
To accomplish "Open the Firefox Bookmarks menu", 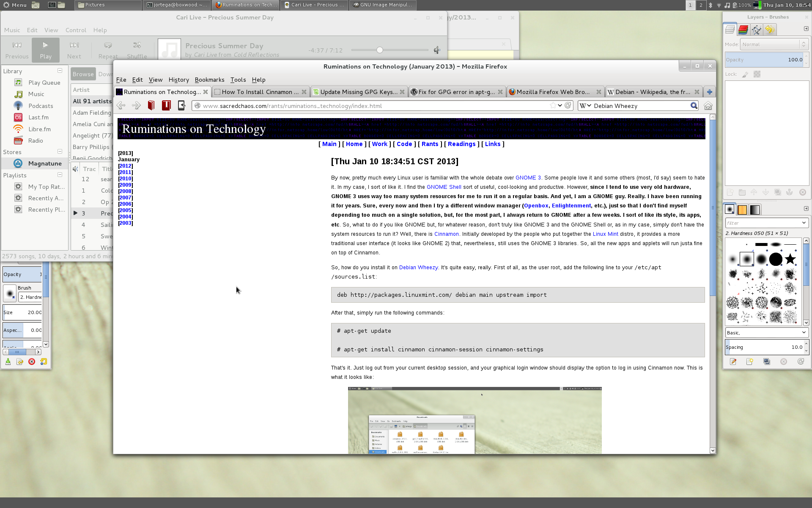I will pyautogui.click(x=209, y=80).
